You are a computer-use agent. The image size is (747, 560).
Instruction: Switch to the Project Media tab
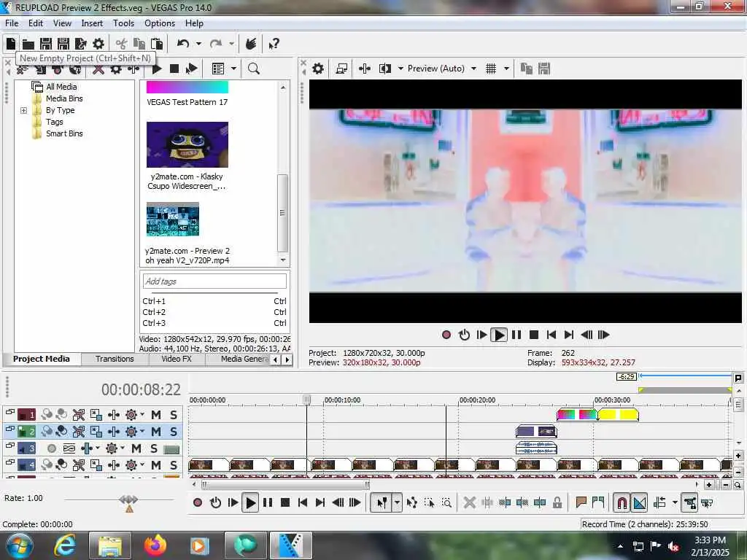(x=42, y=359)
